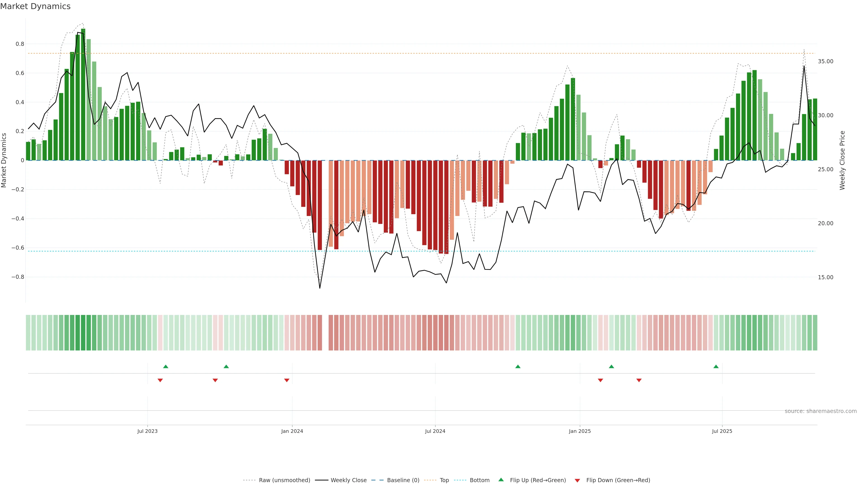Toggle the Baseline (0) legend entry
Image resolution: width=868 pixels, height=488 pixels.
[403, 480]
